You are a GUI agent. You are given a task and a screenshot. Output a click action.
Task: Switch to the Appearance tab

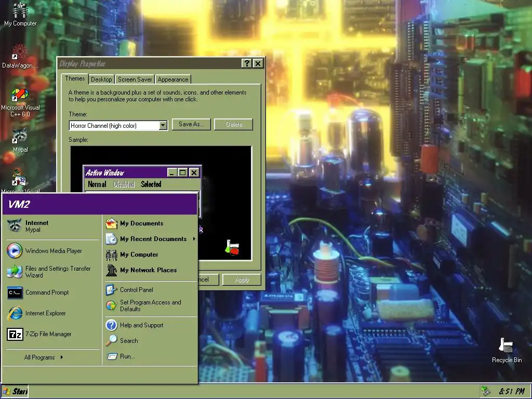point(172,79)
